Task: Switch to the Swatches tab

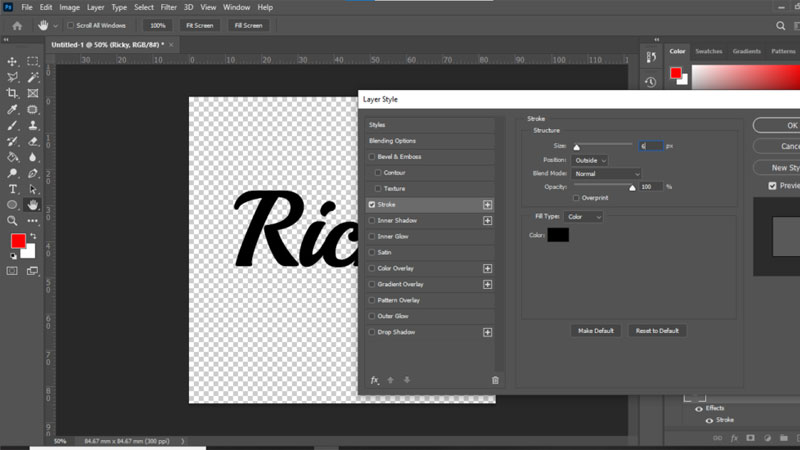Action: [x=709, y=51]
